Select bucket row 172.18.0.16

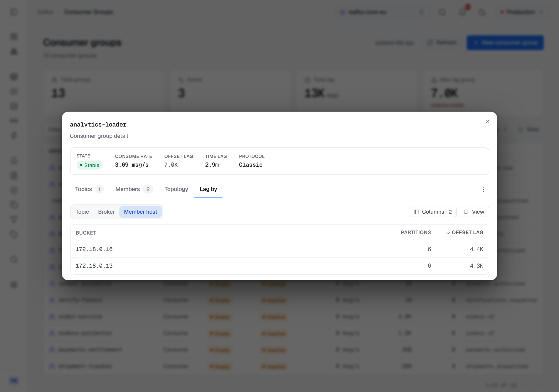tap(279, 249)
